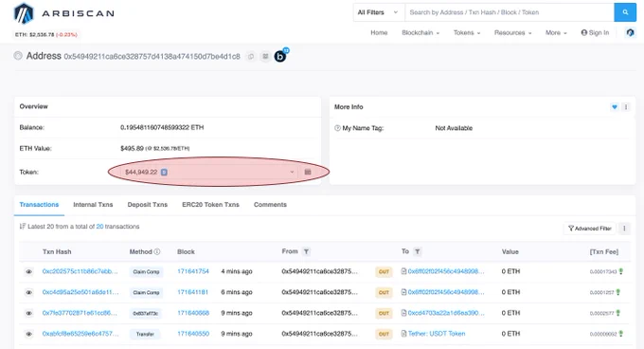This screenshot has height=349, width=644.
Task: Show the address QR code icon
Action: [x=265, y=56]
